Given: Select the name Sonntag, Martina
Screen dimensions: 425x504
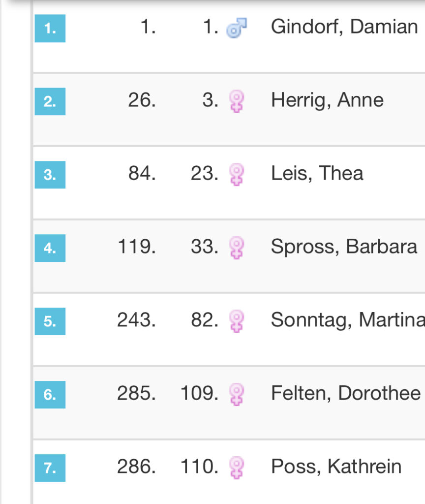Looking at the screenshot, I should click(x=347, y=320).
